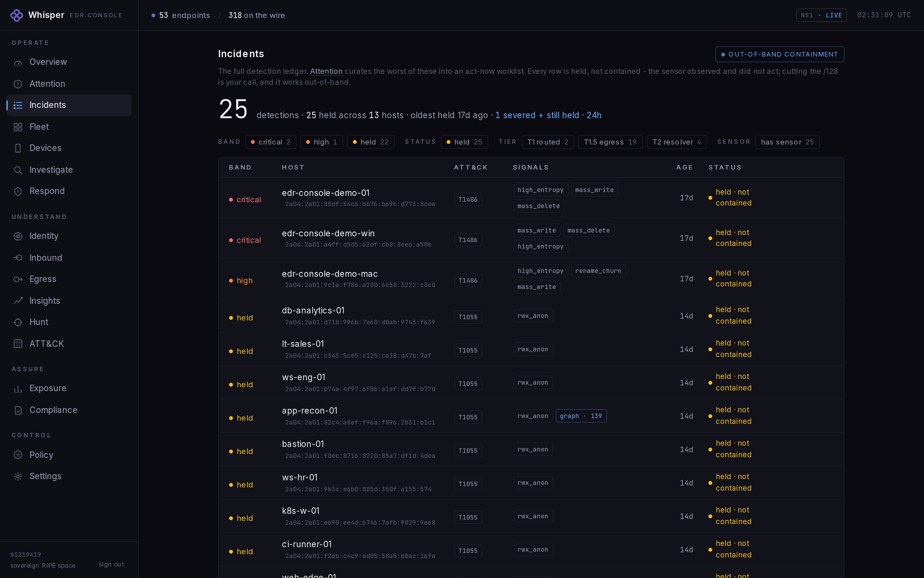Screen dimensions: 924x578
Task: Toggle the has sensor filter chip
Action: [x=787, y=142]
